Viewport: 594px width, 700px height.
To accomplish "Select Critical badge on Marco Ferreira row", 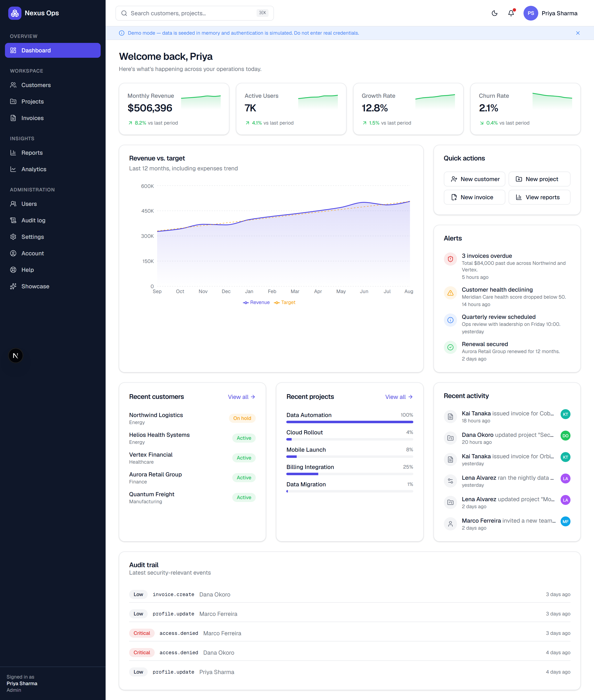I will point(142,633).
